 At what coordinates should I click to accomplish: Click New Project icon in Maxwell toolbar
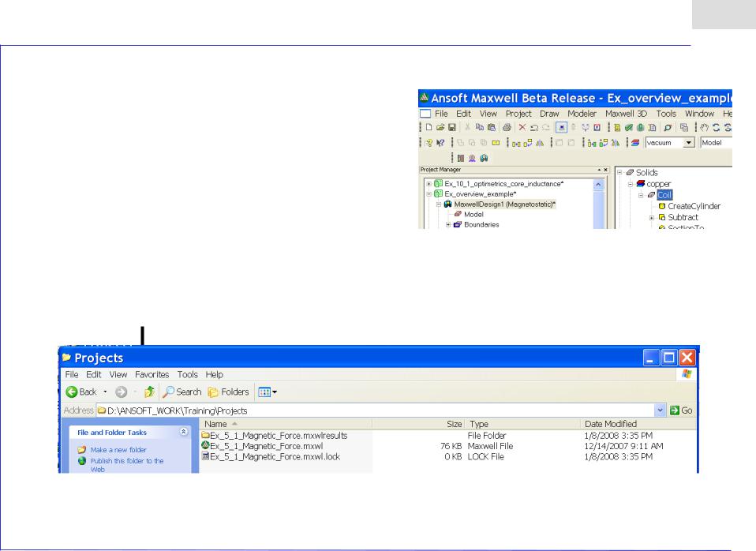click(x=429, y=127)
